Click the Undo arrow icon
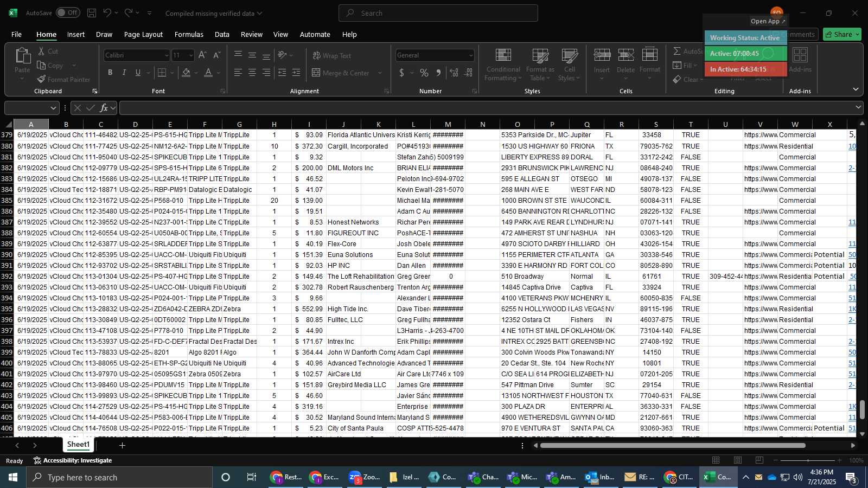868x488 pixels. coord(107,13)
